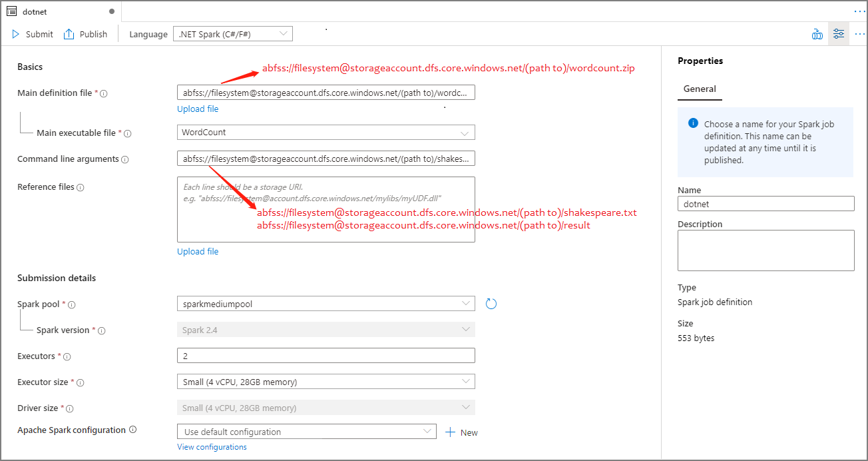Viewport: 868px width, 461px height.
Task: Click the Apache Spark configuration label
Action: (x=71, y=430)
